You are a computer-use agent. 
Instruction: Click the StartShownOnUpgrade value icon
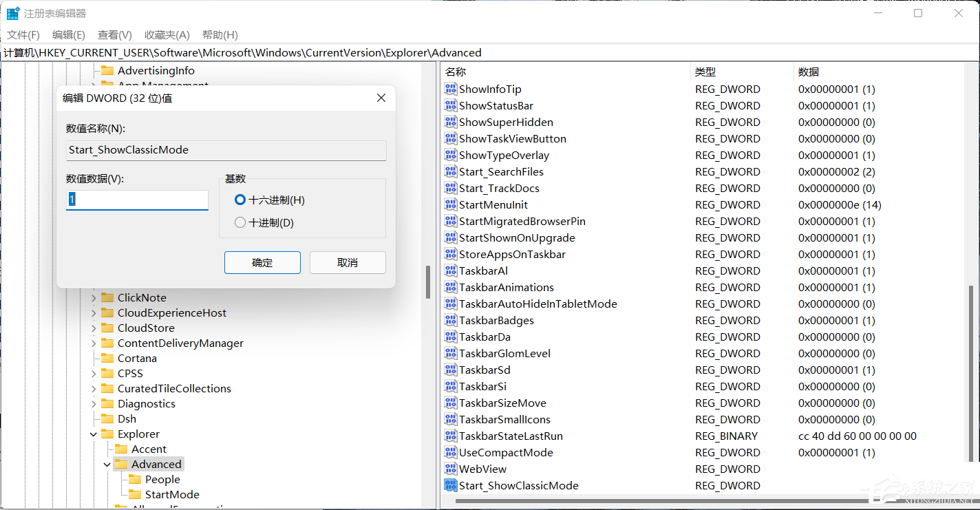pyautogui.click(x=451, y=237)
